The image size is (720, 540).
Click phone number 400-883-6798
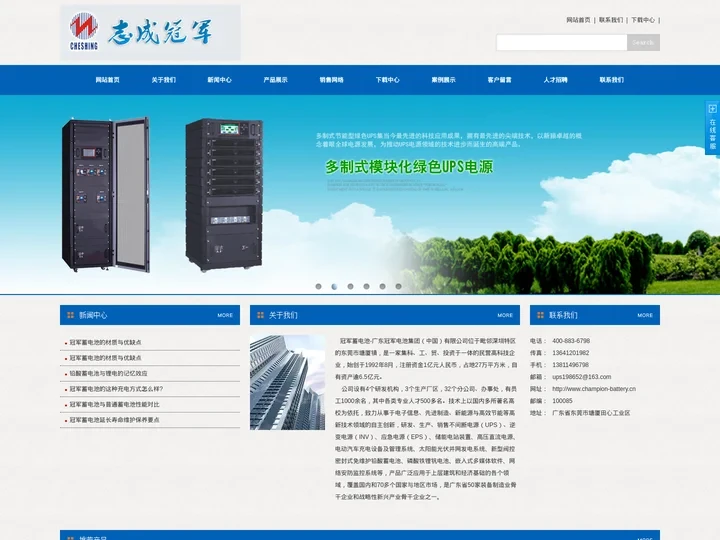tap(571, 341)
